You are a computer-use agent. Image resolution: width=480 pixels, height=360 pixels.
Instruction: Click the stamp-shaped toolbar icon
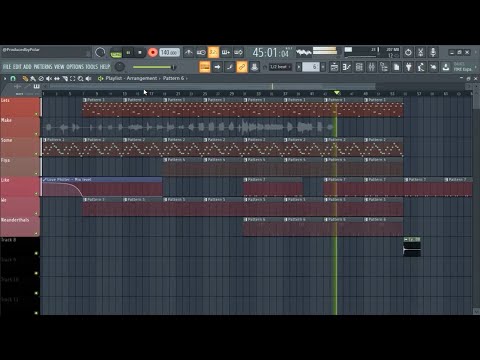point(254,67)
